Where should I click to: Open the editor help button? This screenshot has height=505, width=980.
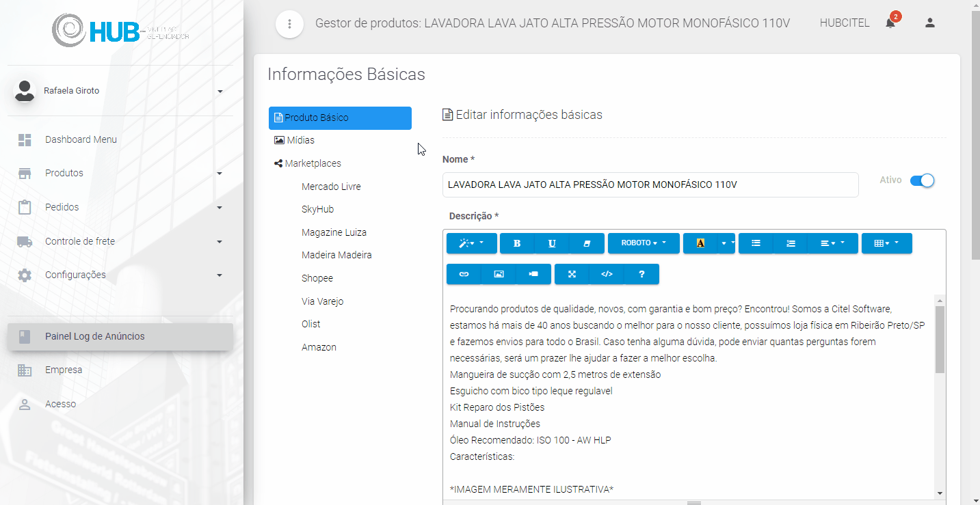[641, 274]
